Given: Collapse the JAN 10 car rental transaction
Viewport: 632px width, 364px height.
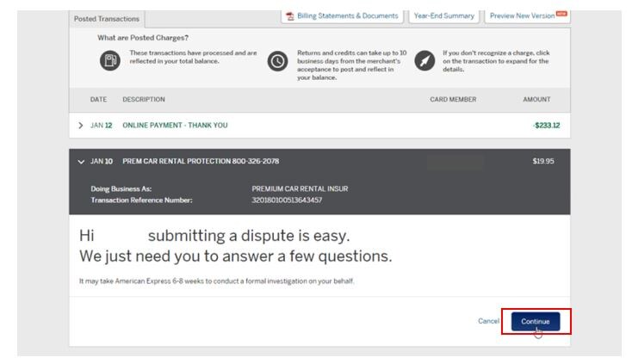Looking at the screenshot, I should [81, 162].
